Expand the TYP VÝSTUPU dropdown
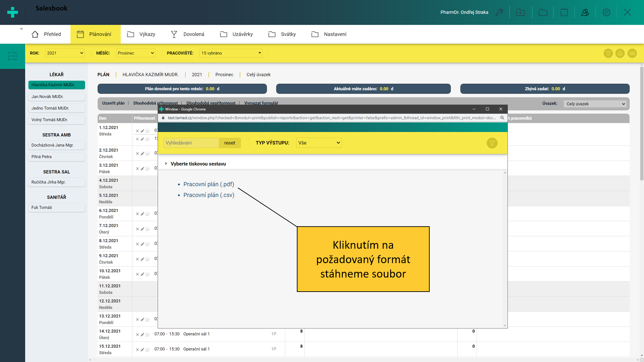The height and width of the screenshot is (362, 644). point(319,143)
